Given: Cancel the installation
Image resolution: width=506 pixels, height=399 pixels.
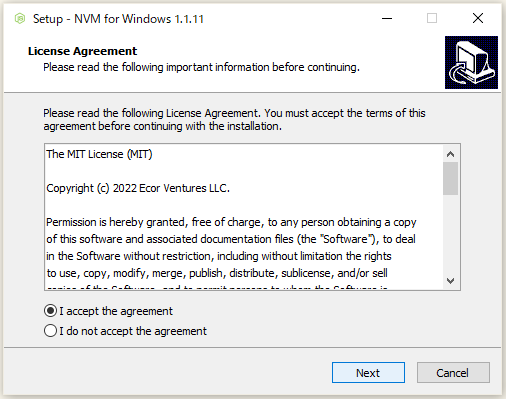Looking at the screenshot, I should 453,373.
